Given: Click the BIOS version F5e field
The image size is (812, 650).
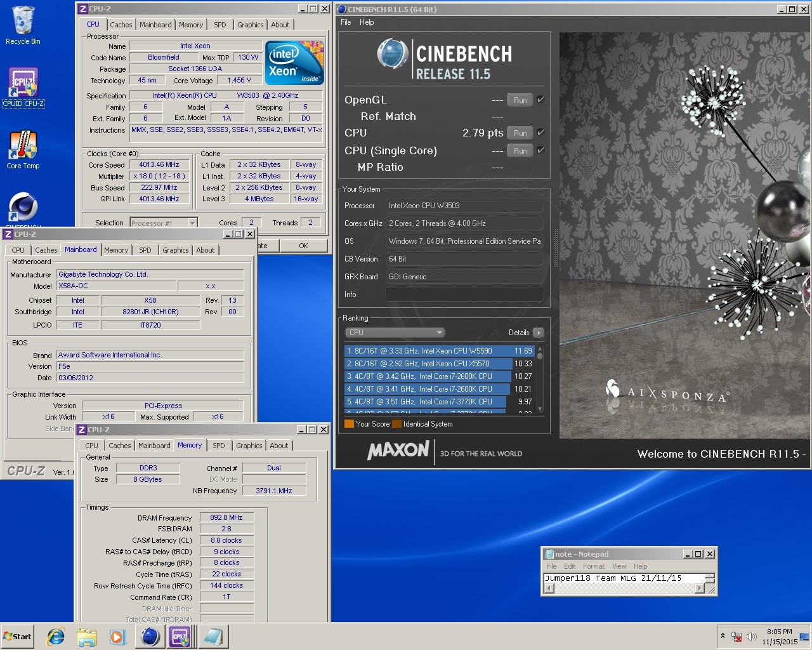Looking at the screenshot, I should 150,366.
